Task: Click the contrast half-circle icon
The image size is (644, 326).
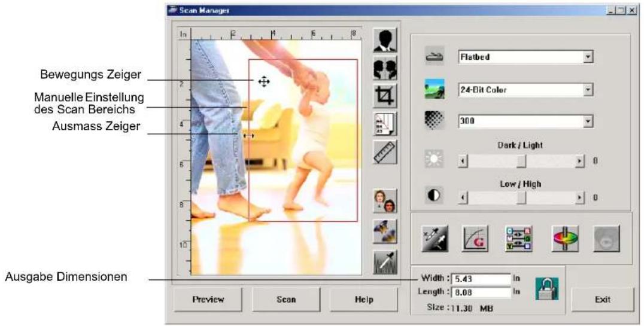Action: (435, 196)
